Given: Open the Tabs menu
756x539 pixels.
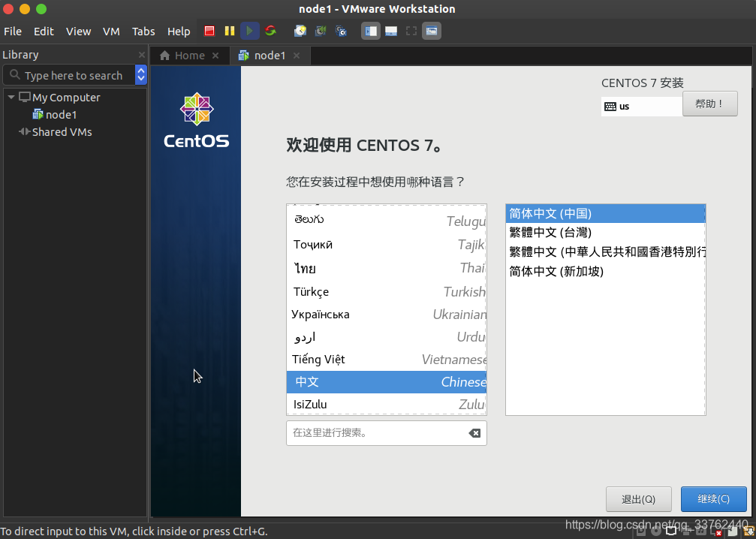Looking at the screenshot, I should click(143, 32).
